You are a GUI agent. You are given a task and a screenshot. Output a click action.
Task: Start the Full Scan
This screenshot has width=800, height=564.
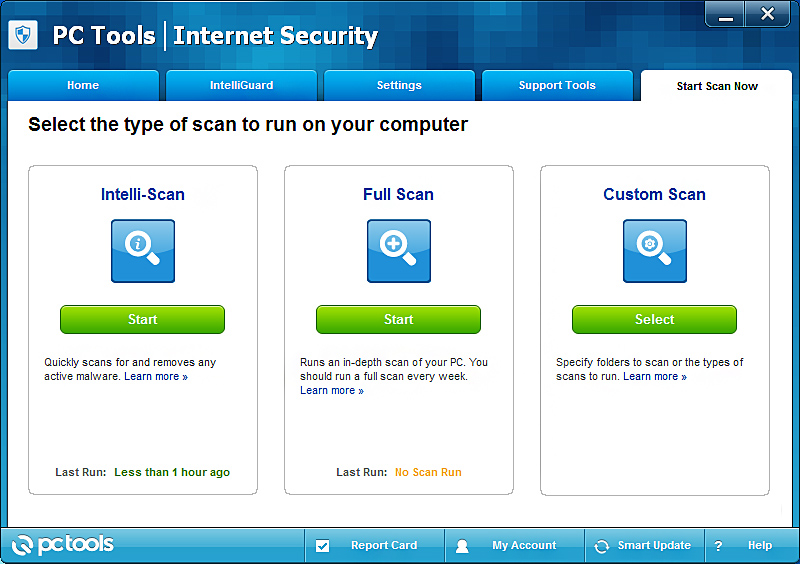(x=398, y=320)
